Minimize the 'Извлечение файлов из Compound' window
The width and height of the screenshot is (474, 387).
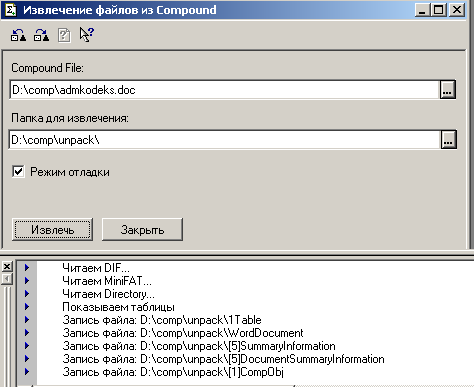[422, 10]
